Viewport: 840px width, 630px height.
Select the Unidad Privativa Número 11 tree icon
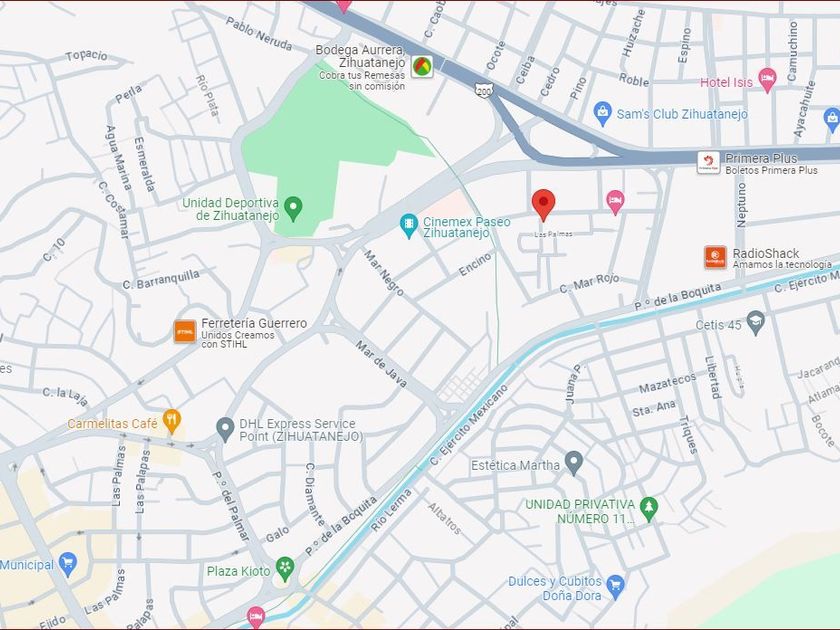tap(649, 509)
